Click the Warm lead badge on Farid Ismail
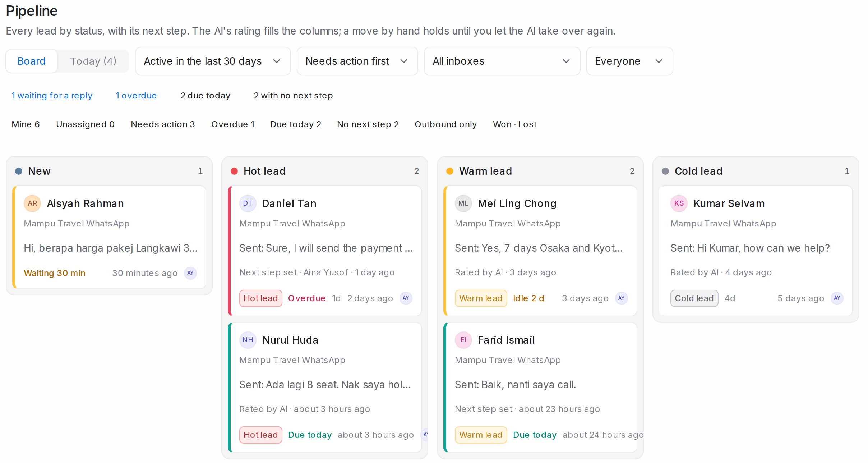Viewport: 868px width, 463px height. tap(481, 435)
